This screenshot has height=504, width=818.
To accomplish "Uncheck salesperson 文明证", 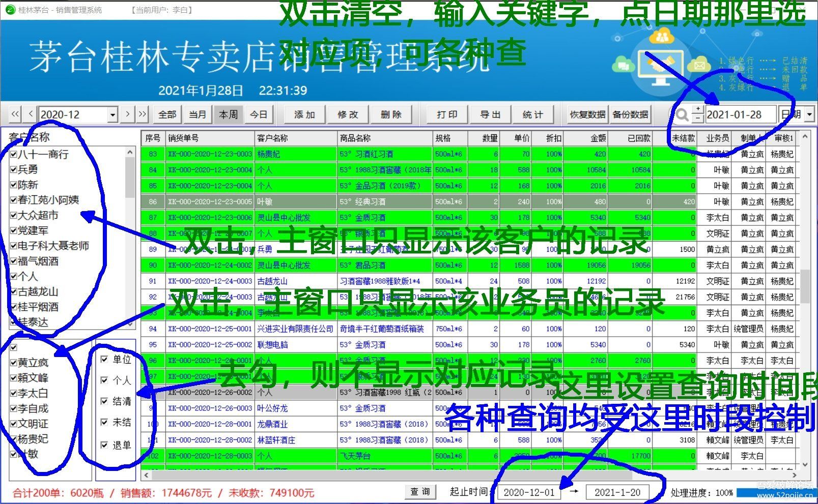I will point(14,424).
